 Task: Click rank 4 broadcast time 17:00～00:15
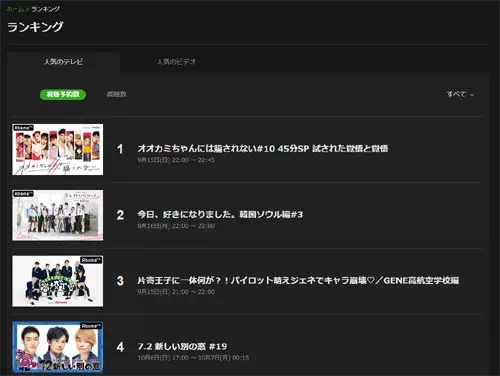193,358
